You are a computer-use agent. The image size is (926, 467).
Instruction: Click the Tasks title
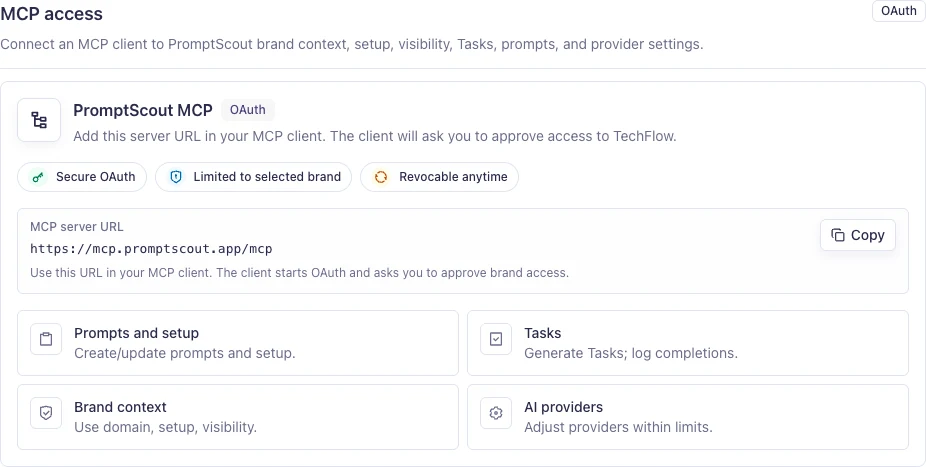click(x=543, y=333)
